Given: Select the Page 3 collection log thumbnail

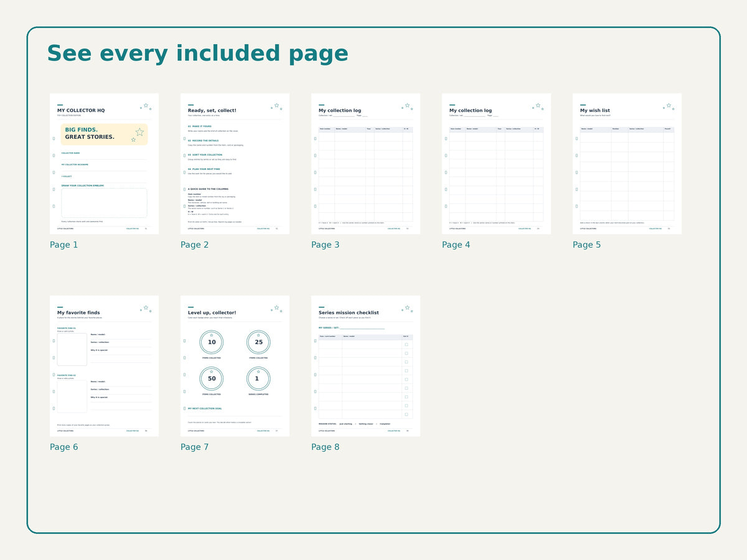Looking at the screenshot, I should pos(365,164).
